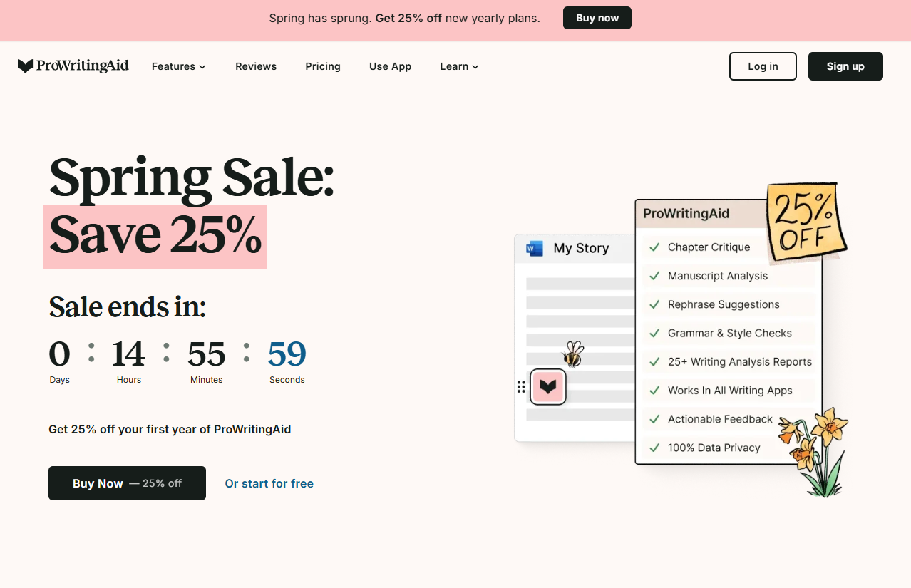Click the checkmark next to 100% Data Privacy
The height and width of the screenshot is (588, 911).
(654, 448)
